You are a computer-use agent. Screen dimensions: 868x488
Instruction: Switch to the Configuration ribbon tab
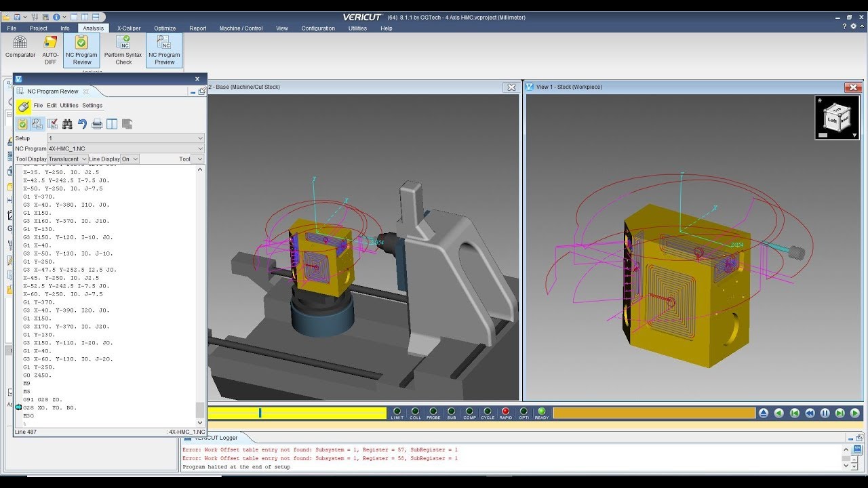click(318, 28)
